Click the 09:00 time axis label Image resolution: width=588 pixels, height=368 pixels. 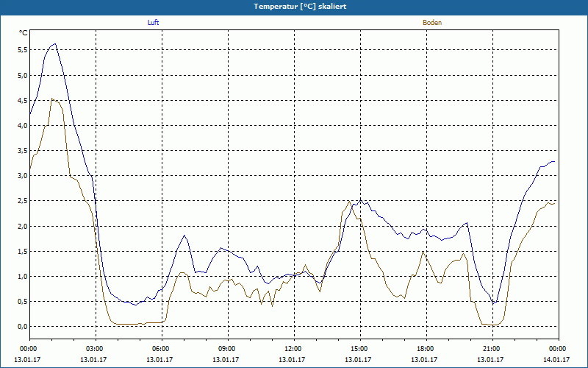228,349
